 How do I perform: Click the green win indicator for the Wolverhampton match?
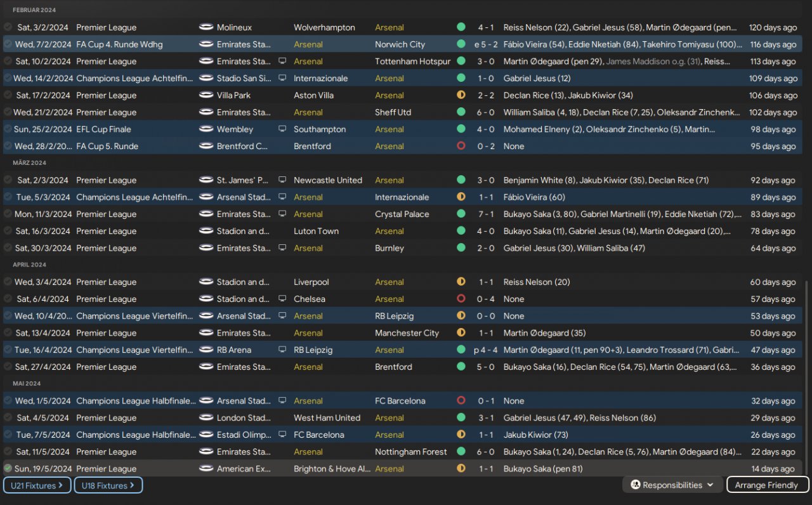point(461,28)
